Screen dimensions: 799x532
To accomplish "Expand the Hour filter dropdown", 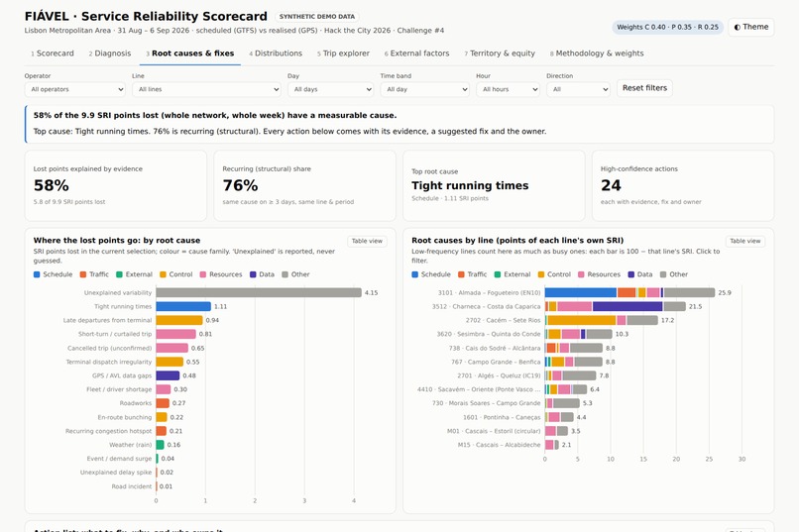I will pos(508,89).
